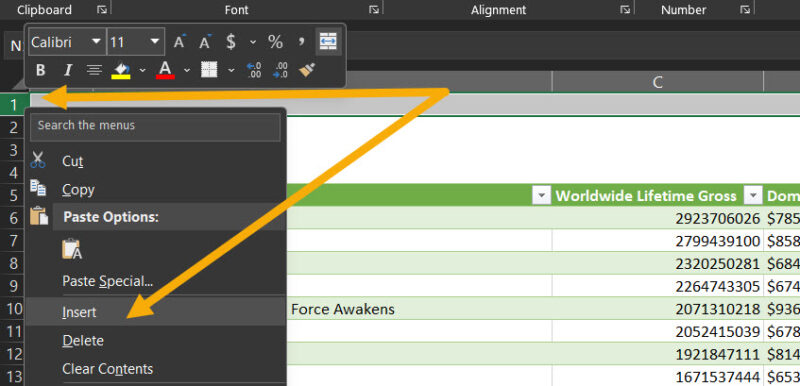The height and width of the screenshot is (386, 800).
Task: Apply yellow Fill Color bucket
Action: click(x=121, y=70)
